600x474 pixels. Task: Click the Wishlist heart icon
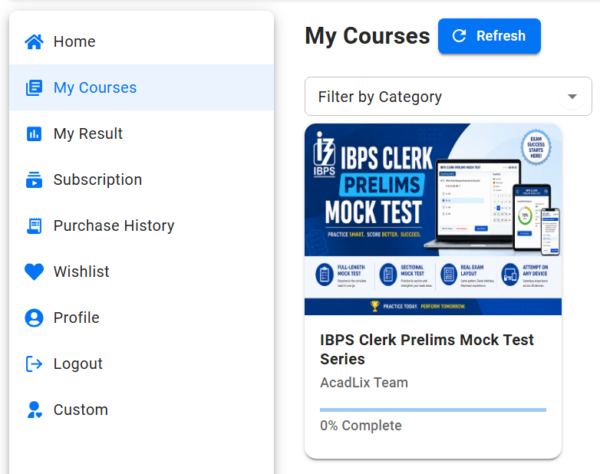click(x=34, y=272)
